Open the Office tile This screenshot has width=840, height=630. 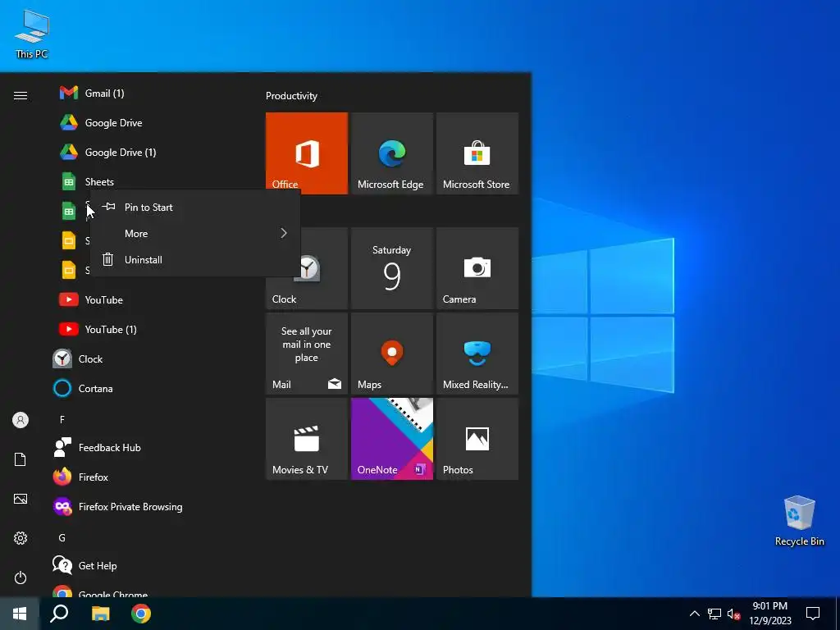[307, 153]
